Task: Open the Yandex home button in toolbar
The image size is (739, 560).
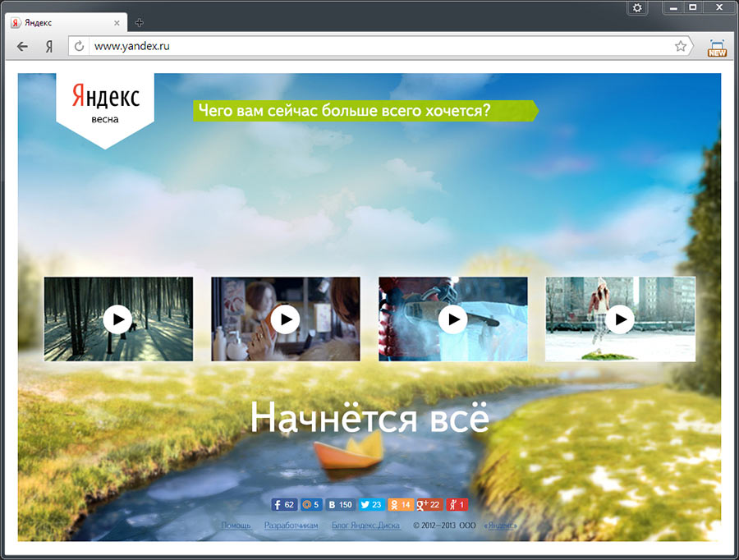Action: click(x=49, y=47)
